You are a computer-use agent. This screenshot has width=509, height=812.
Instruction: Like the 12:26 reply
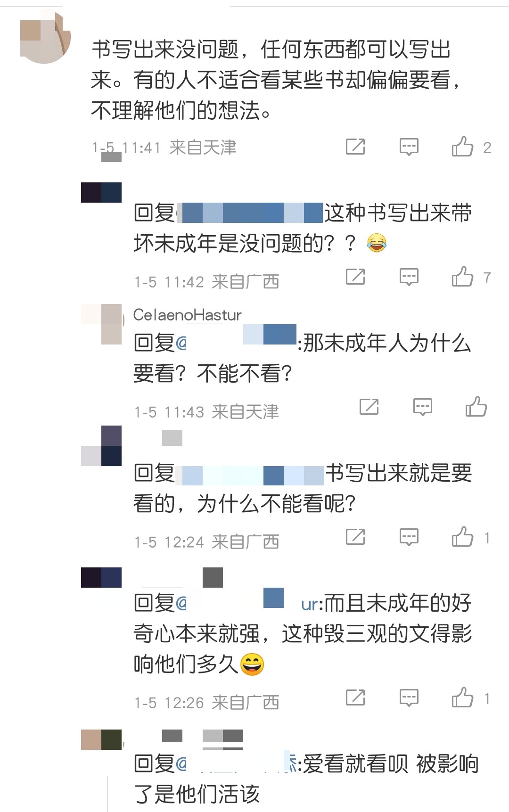462,697
